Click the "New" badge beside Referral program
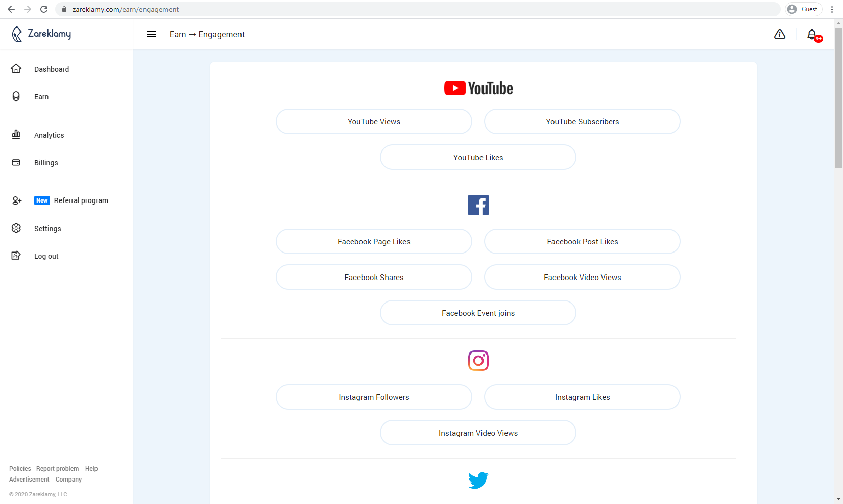 [42, 200]
